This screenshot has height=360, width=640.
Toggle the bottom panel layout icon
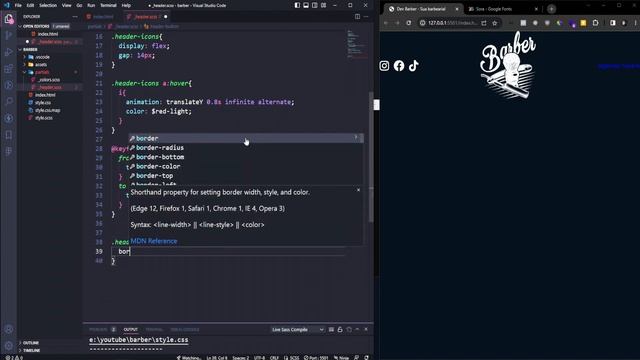306,5
